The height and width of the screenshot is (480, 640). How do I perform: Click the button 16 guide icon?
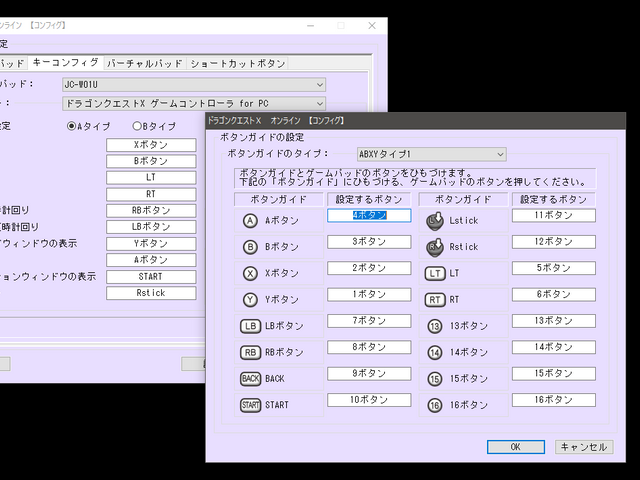coord(435,405)
